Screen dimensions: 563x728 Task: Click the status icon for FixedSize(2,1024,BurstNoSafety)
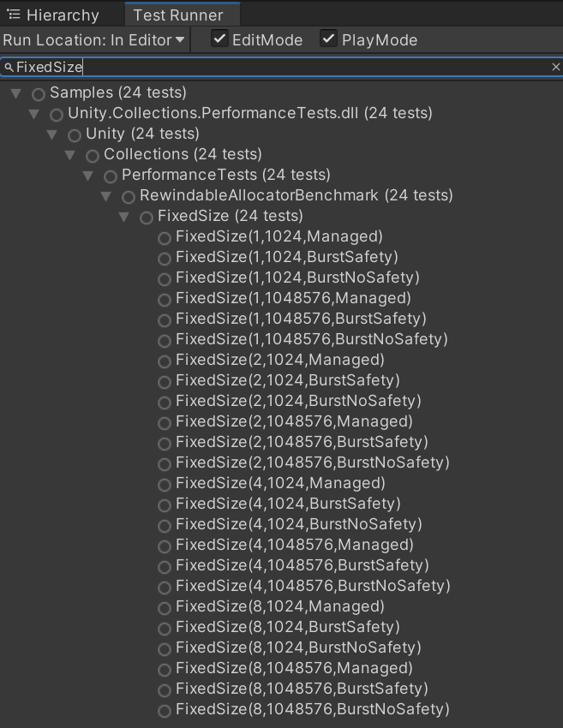coord(163,401)
